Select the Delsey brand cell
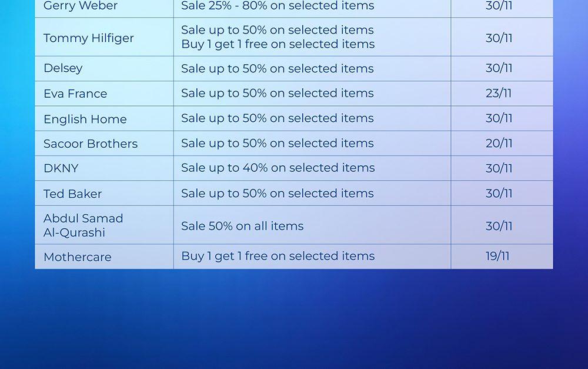The image size is (588, 369). pyautogui.click(x=63, y=68)
